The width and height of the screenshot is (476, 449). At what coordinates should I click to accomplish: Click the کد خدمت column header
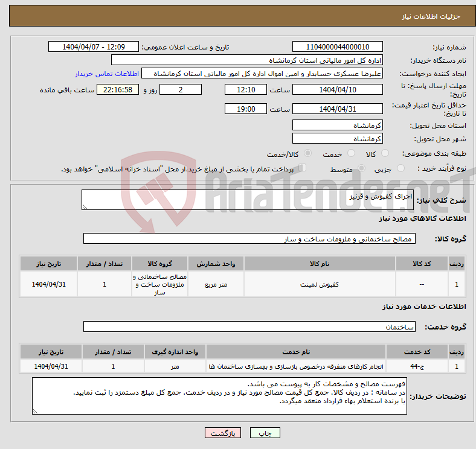click(417, 352)
